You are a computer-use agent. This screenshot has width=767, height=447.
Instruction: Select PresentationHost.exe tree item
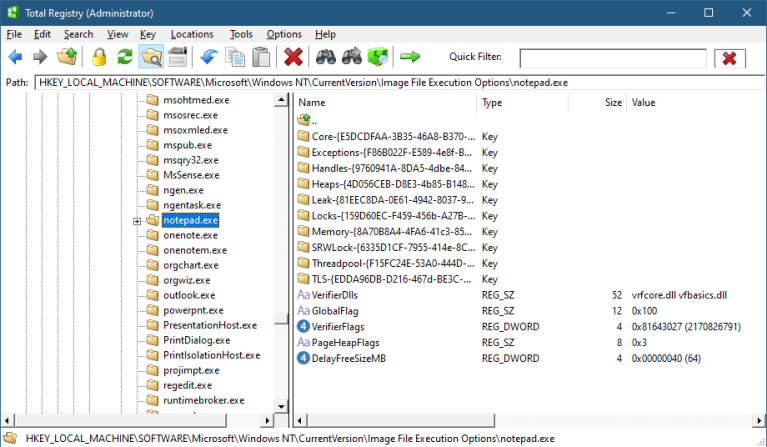click(210, 325)
